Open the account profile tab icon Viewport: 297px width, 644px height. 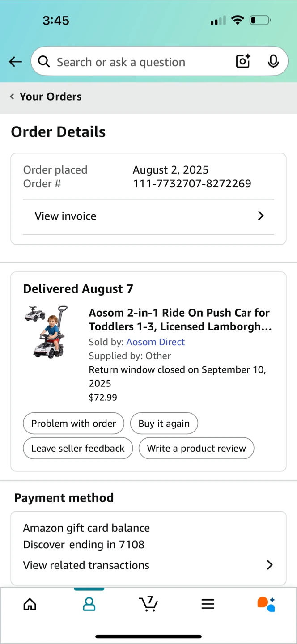[89, 604]
